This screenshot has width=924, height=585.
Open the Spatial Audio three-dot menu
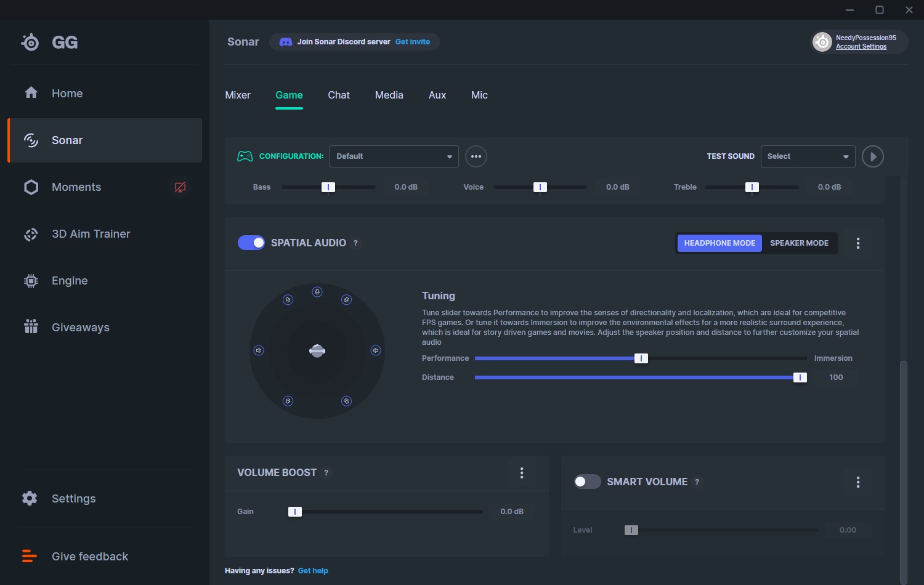pos(858,243)
